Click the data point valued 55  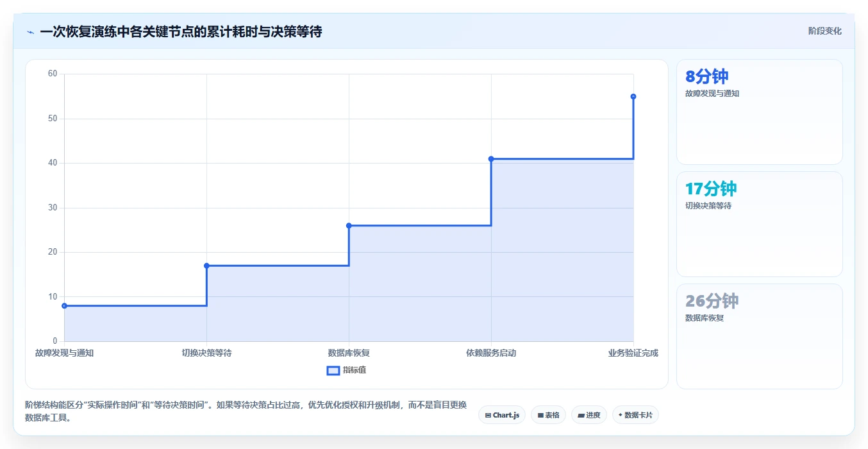click(x=633, y=96)
